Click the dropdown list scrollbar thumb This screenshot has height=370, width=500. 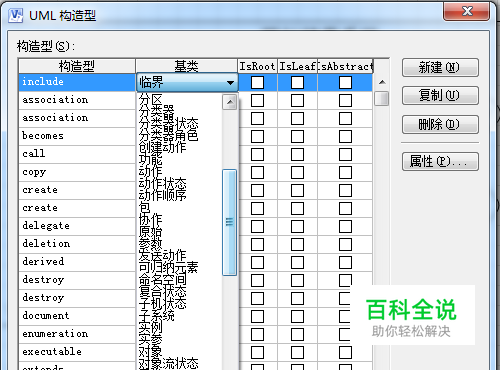(230, 222)
